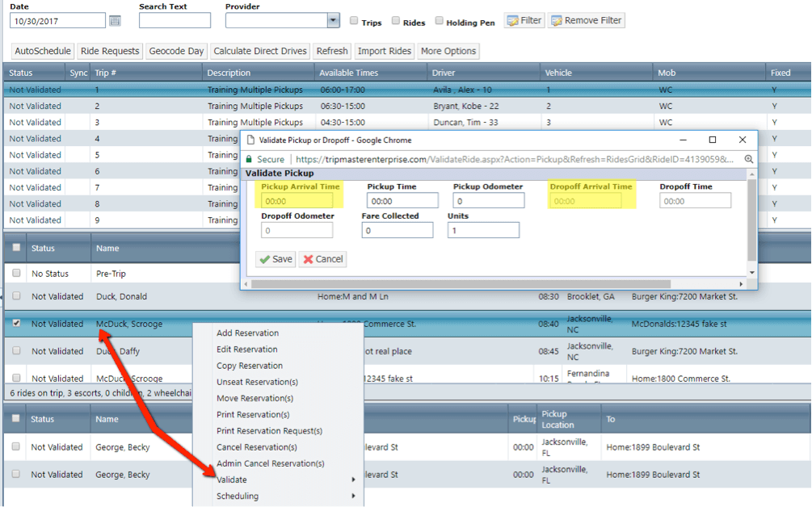Open the calendar date picker icon
Image resolution: width=812 pixels, height=507 pixels.
[115, 20]
